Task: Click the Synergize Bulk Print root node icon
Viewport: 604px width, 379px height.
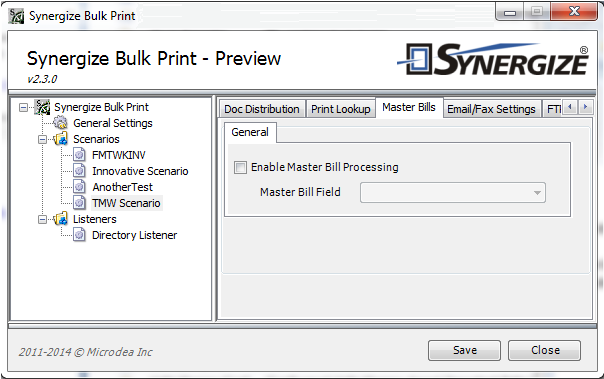Action: pyautogui.click(x=42, y=107)
